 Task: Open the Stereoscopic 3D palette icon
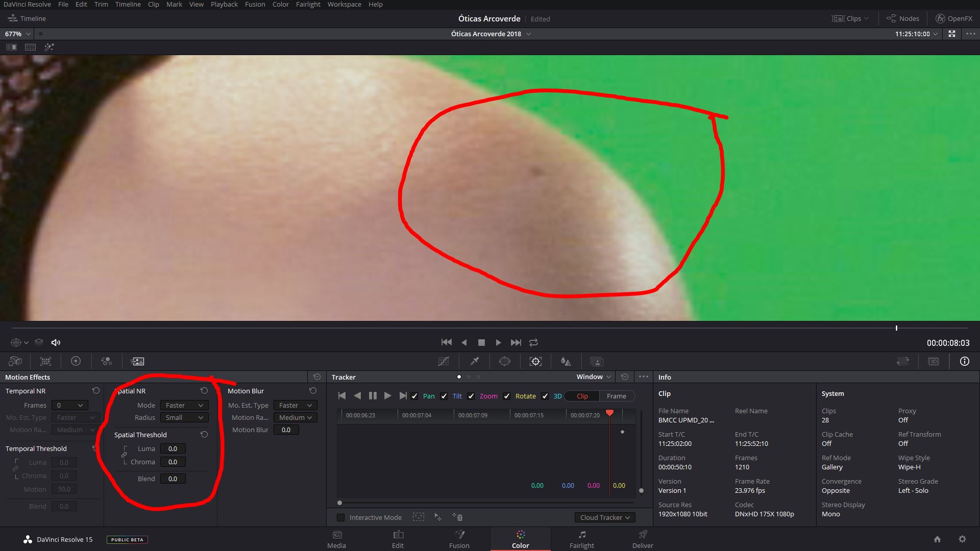pyautogui.click(x=934, y=361)
